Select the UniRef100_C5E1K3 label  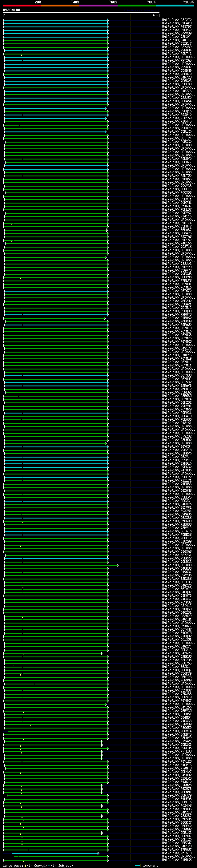(x=177, y=833)
